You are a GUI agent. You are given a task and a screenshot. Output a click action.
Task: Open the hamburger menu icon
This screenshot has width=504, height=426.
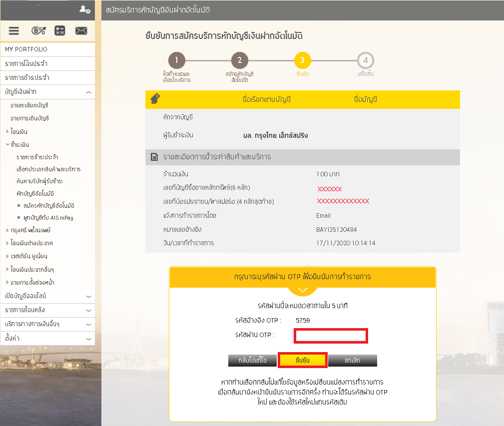[x=13, y=31]
